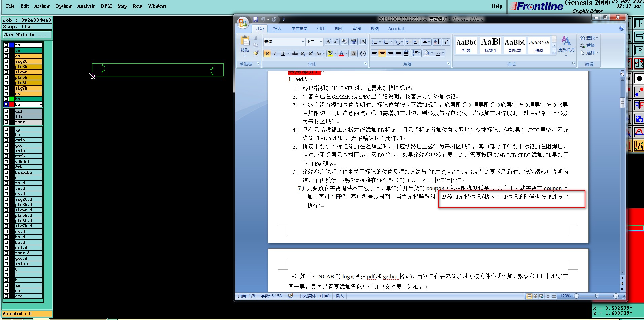The image size is (644, 320).
Task: Open the font color dropdown arrow
Action: point(346,54)
